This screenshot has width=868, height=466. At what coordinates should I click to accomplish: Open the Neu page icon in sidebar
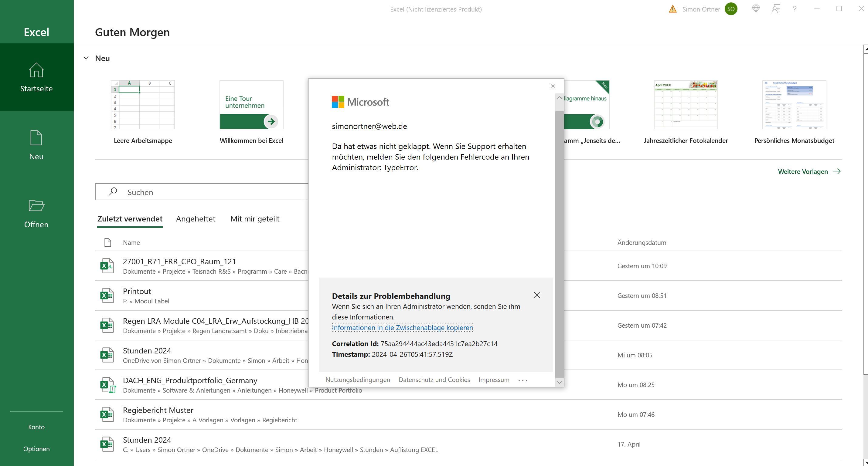coord(36,138)
